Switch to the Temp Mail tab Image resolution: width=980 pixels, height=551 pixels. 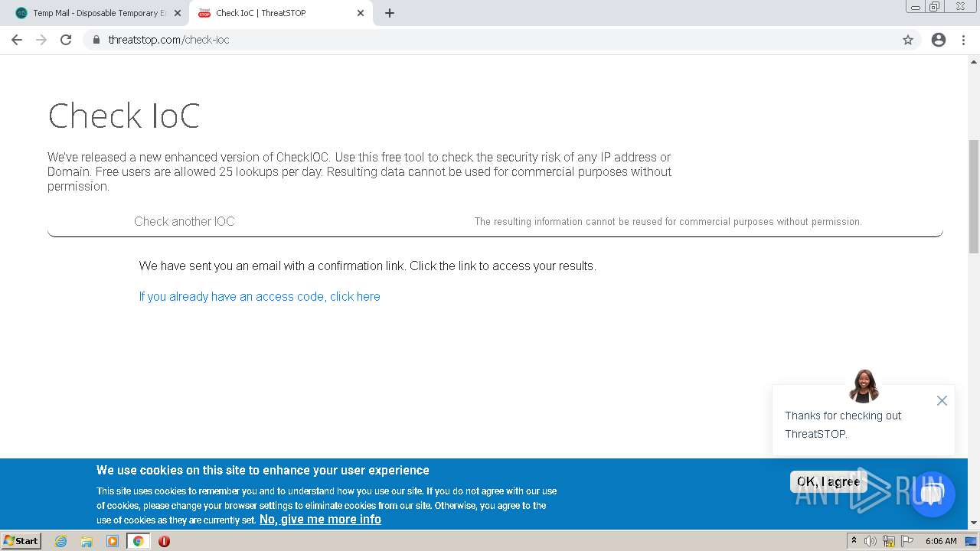99,13
